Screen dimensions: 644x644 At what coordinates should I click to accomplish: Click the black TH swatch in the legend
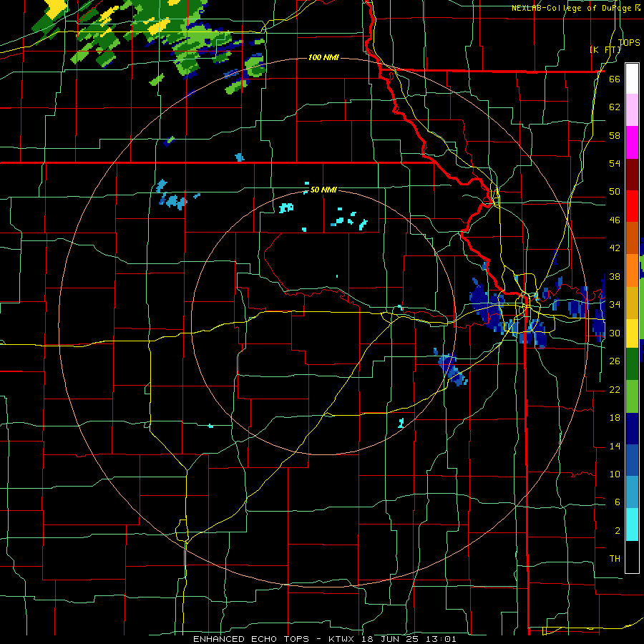click(x=632, y=557)
